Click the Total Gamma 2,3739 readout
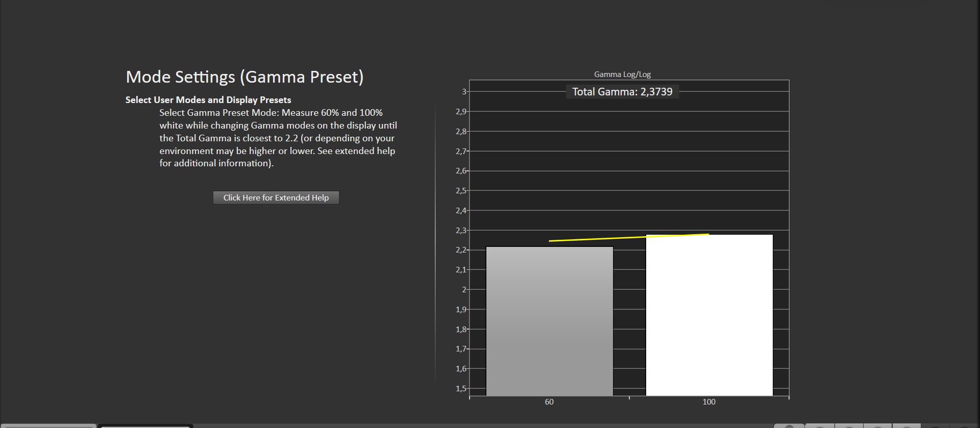This screenshot has height=428, width=980. pyautogui.click(x=622, y=92)
